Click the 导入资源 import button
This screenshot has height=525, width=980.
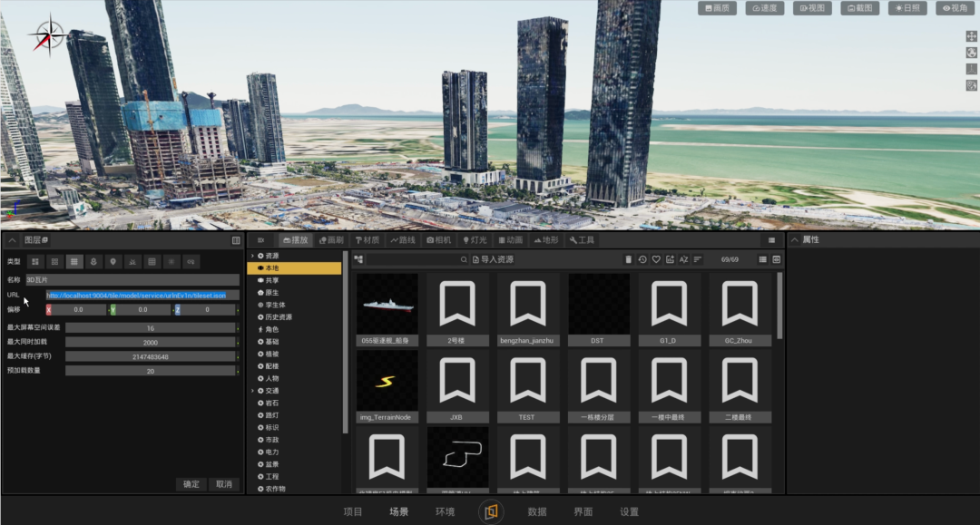tap(493, 259)
